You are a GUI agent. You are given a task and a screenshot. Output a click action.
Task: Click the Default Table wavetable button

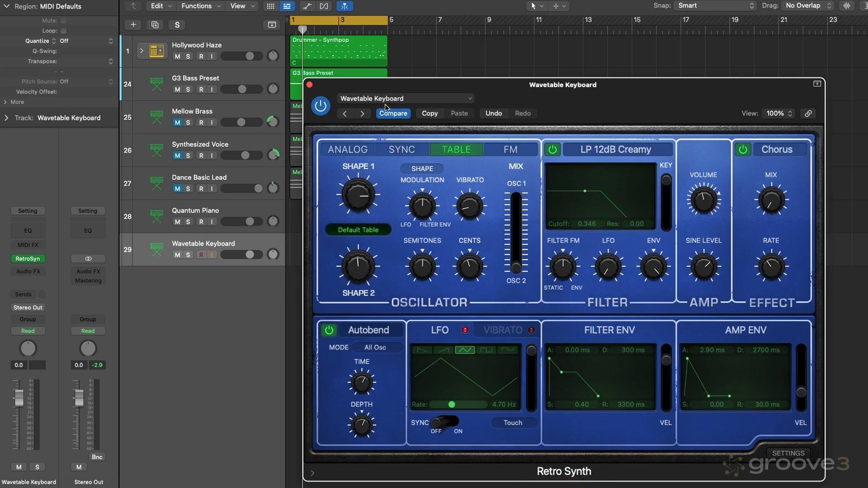pos(358,230)
